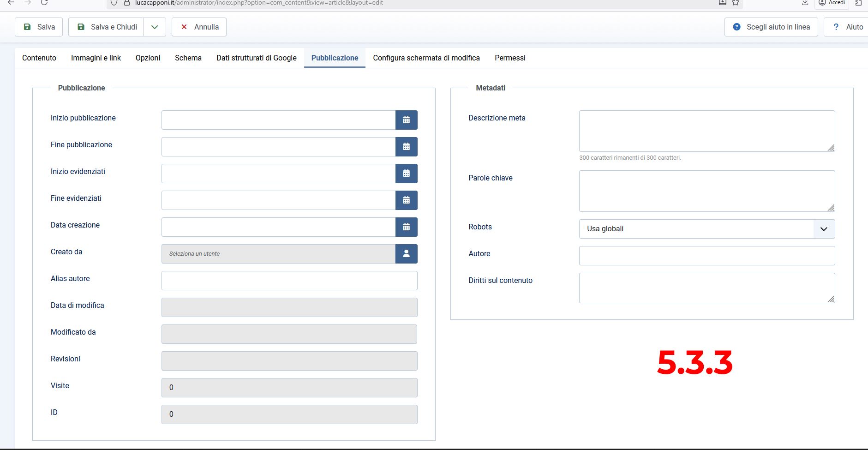Open calendar picker for Inizio pubblicazione
Image resolution: width=868 pixels, height=450 pixels.
(x=406, y=120)
